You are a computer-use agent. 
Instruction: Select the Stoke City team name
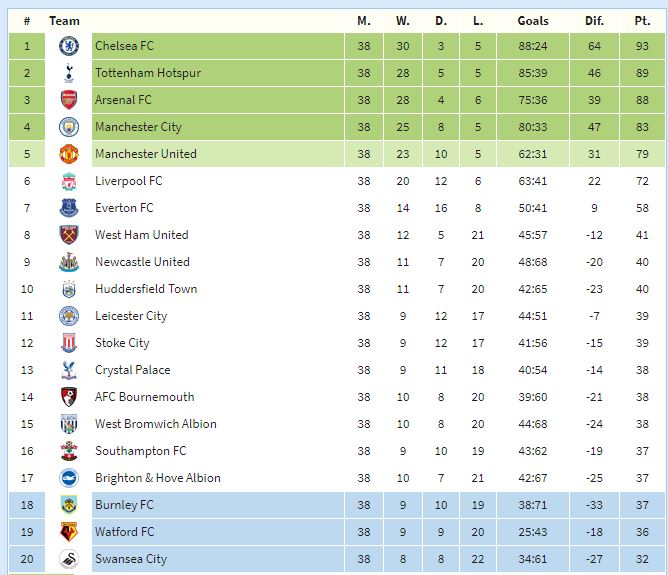click(x=122, y=343)
